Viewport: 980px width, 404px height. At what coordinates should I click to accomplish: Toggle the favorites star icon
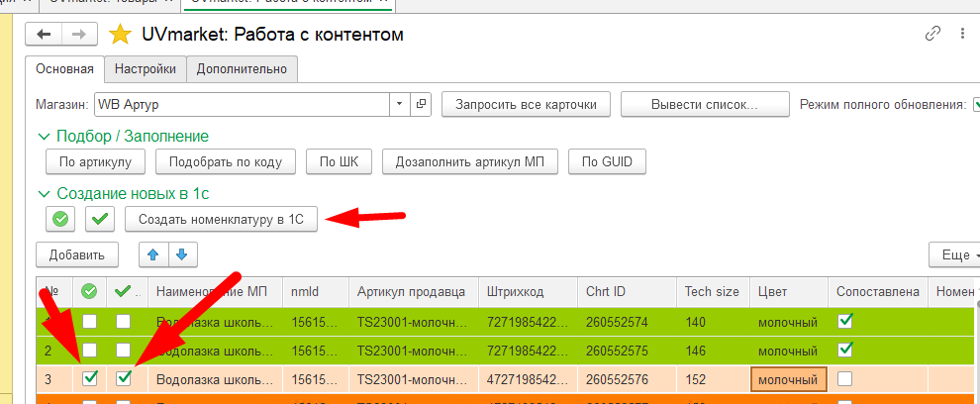[120, 35]
